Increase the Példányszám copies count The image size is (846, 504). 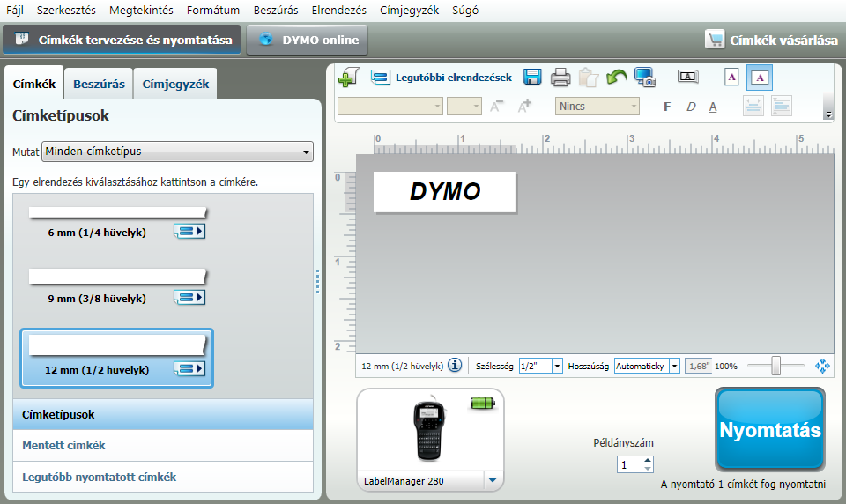pyautogui.click(x=648, y=460)
